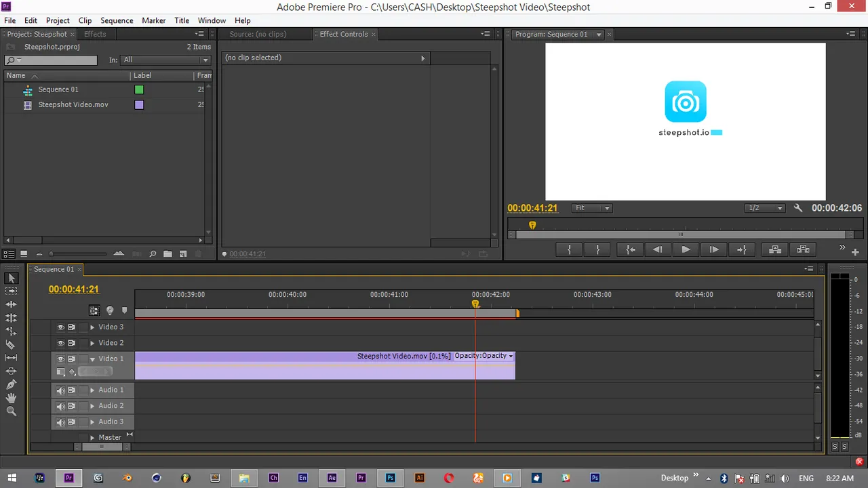
Task: Select the Zoom tool
Action: point(11,411)
